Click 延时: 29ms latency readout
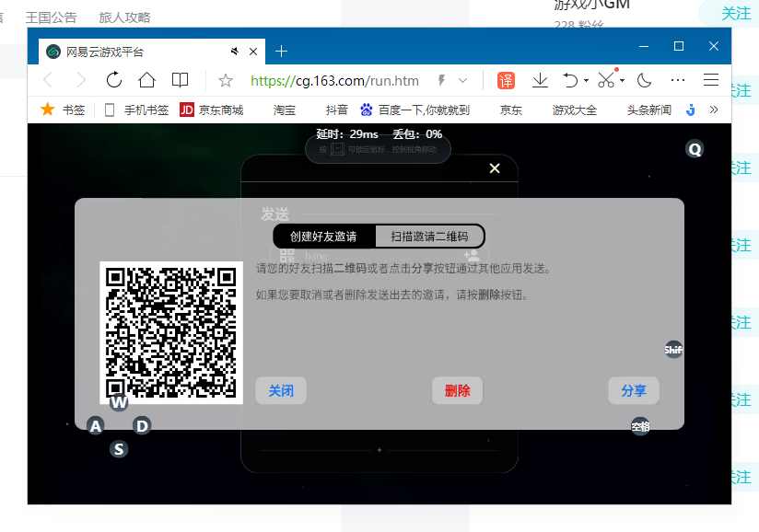This screenshot has width=759, height=532. pyautogui.click(x=347, y=134)
